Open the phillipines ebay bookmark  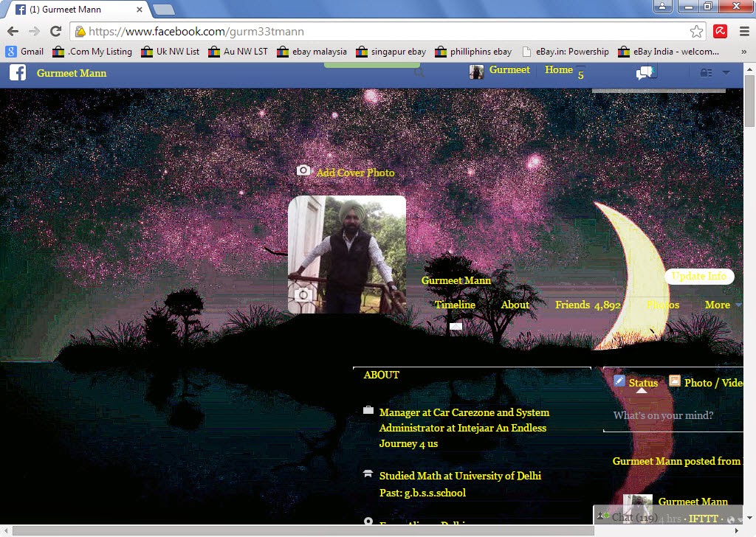click(473, 52)
